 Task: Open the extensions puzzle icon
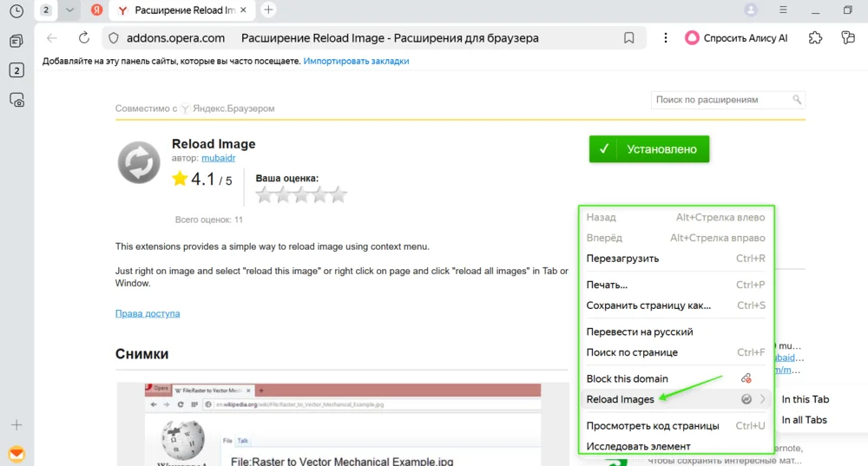815,38
